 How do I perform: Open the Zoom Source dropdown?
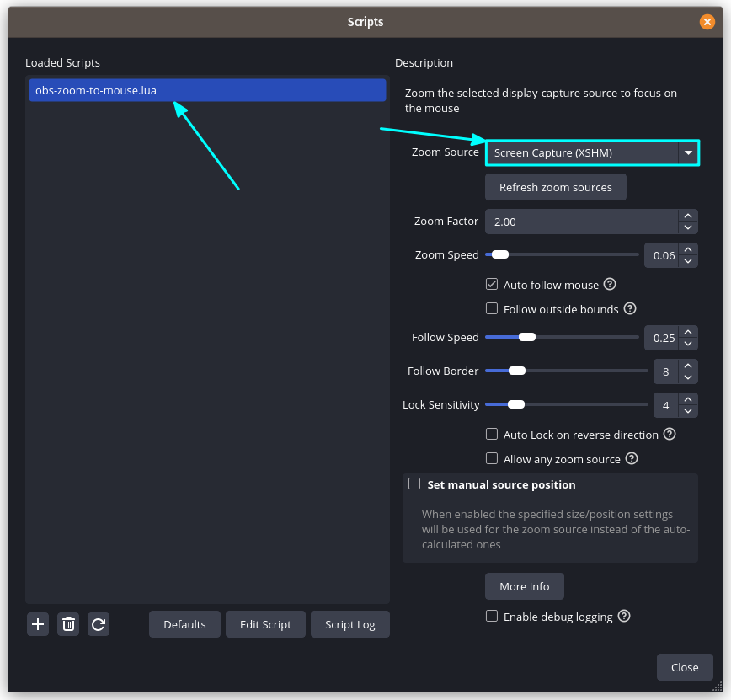click(689, 152)
